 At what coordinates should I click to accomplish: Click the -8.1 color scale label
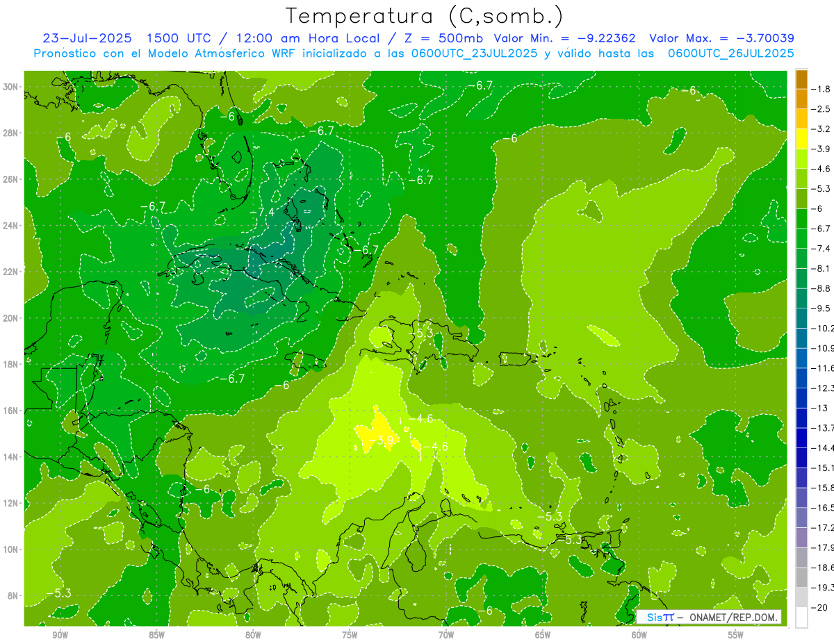pos(821,268)
